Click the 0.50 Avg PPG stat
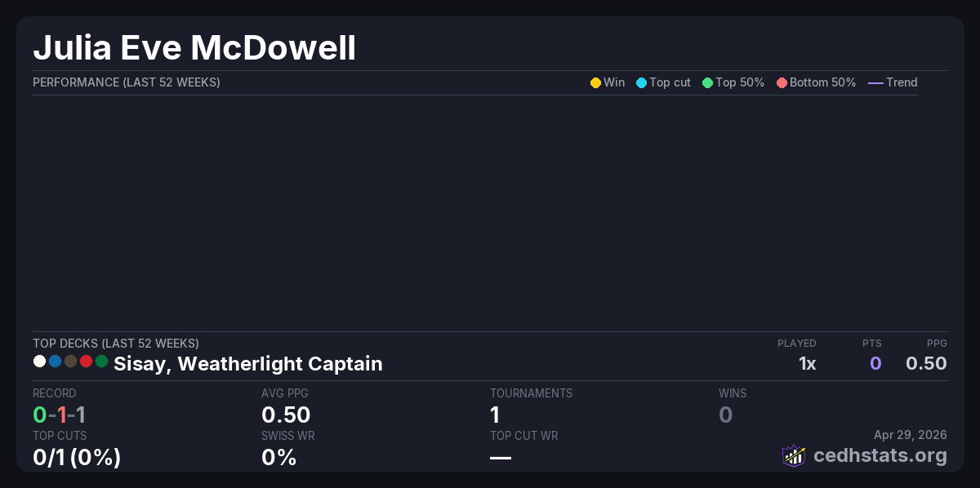This screenshot has width=980, height=488. click(286, 415)
